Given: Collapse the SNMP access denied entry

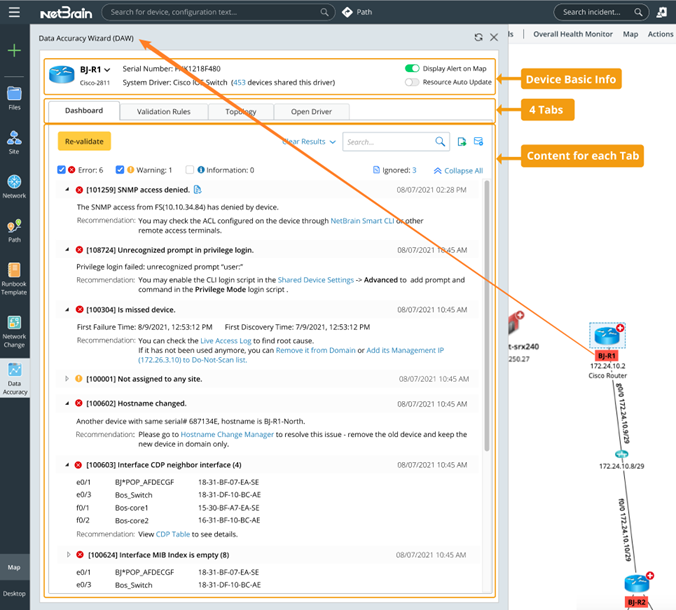Looking at the screenshot, I should 67,189.
